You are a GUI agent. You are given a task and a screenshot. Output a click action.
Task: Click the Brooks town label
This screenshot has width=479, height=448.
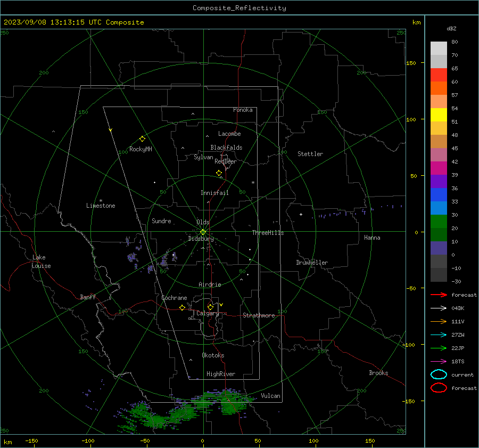pos(378,373)
